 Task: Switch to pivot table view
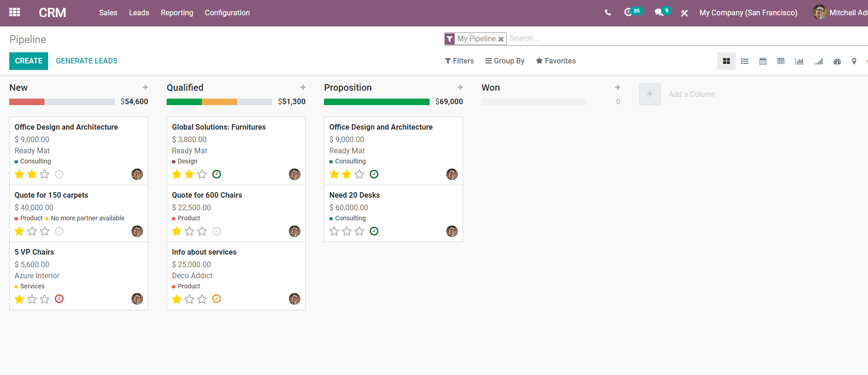(x=781, y=61)
